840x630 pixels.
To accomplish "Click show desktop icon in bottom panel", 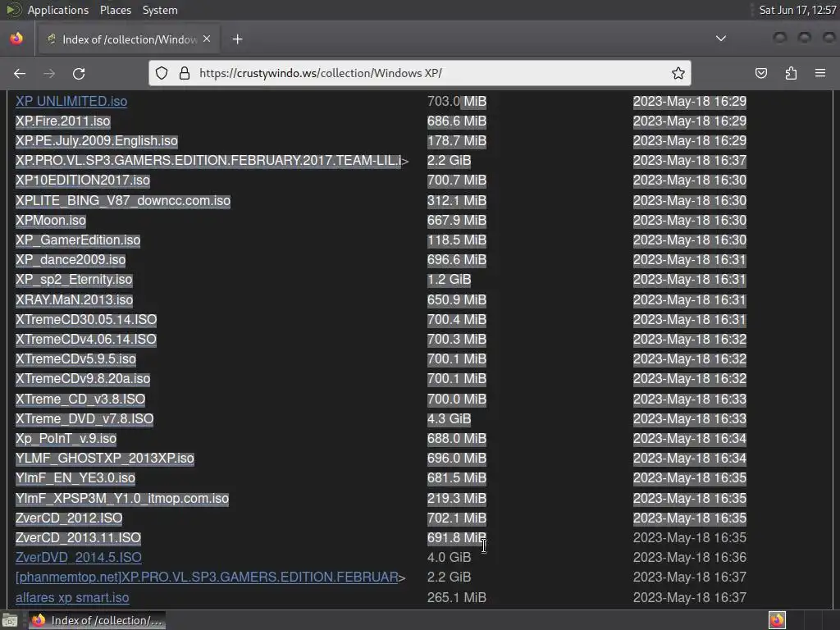I will [10, 620].
